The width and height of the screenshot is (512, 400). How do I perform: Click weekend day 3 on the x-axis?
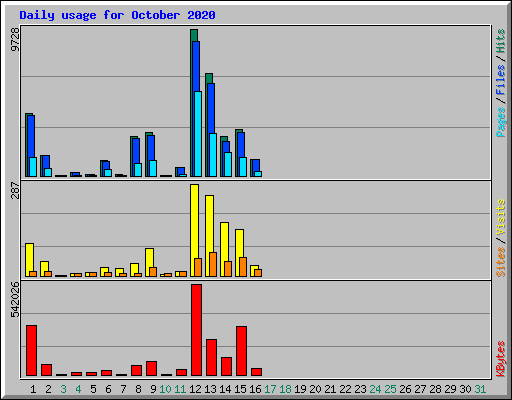(63, 389)
